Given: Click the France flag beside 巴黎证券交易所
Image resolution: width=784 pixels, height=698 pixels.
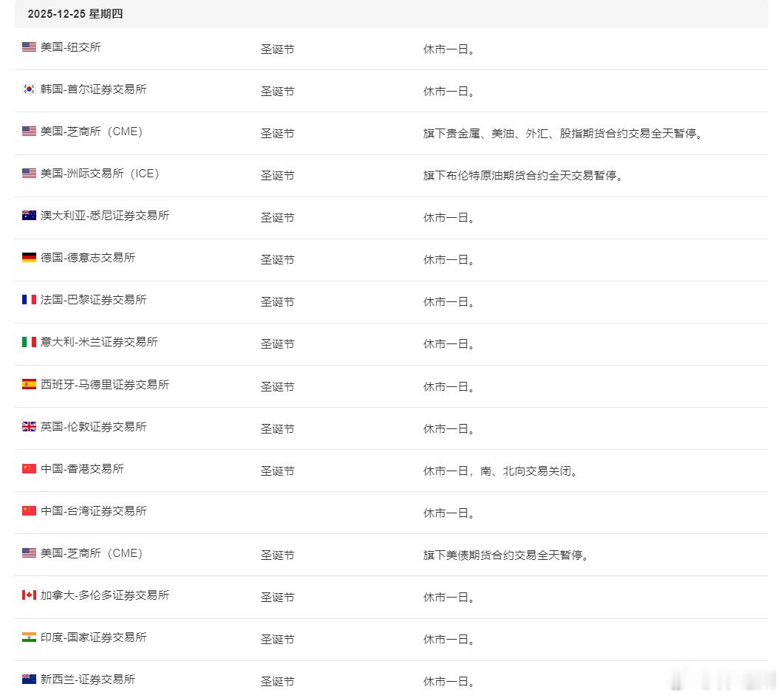Looking at the screenshot, I should tap(29, 299).
